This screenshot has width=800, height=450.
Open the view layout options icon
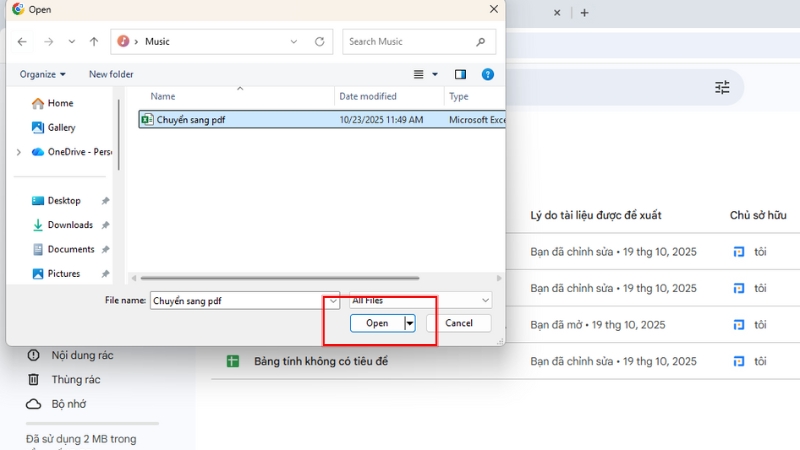[x=420, y=74]
